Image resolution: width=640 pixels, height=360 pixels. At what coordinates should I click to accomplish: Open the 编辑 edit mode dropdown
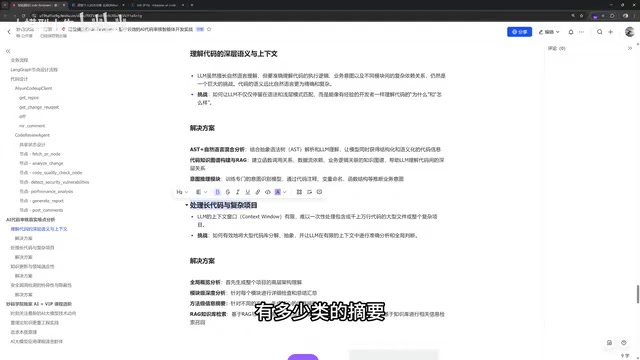click(549, 32)
